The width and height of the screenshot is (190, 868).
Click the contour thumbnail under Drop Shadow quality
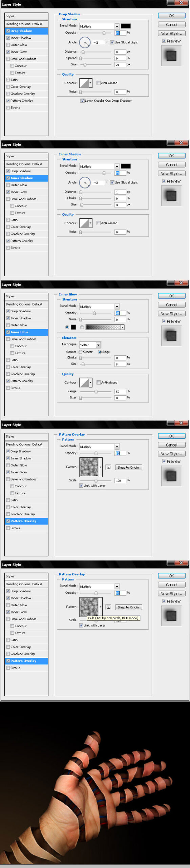(x=84, y=83)
